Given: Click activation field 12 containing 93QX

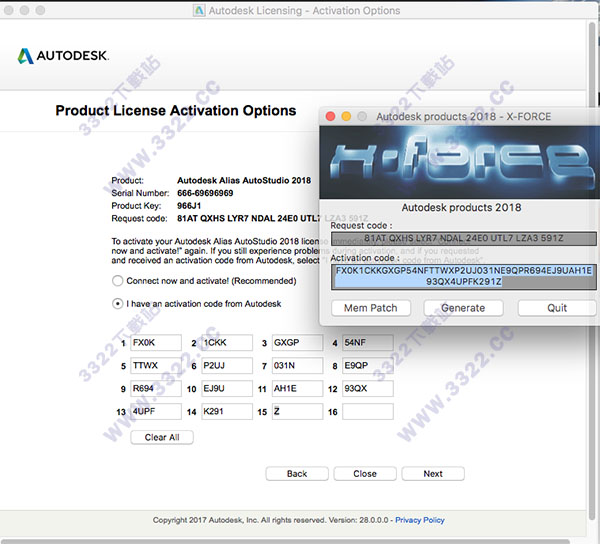Looking at the screenshot, I should click(x=368, y=389).
